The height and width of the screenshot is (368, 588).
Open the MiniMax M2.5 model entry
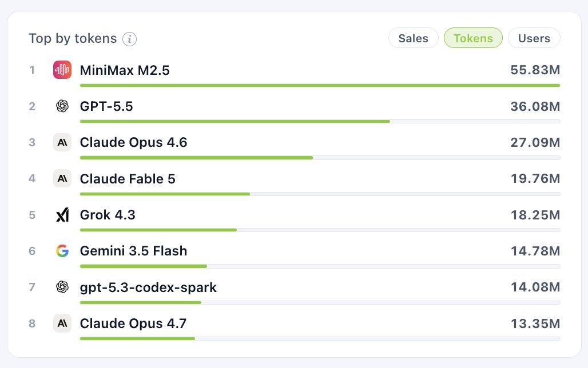[125, 70]
